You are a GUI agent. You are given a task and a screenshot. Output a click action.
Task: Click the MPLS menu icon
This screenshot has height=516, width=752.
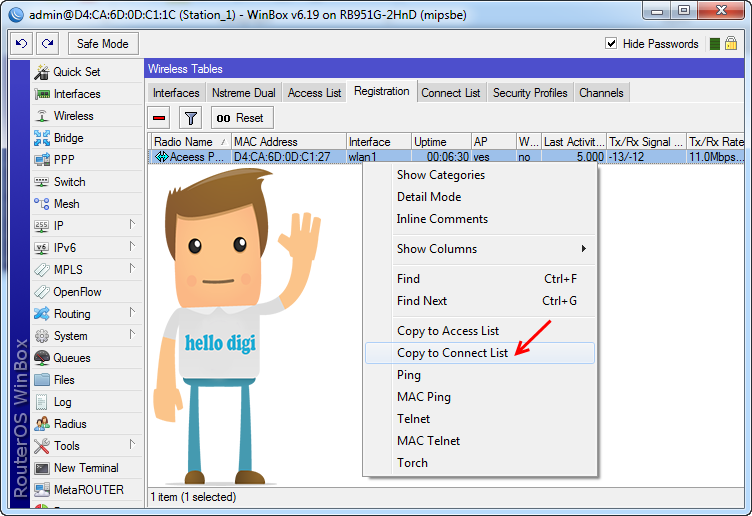[x=42, y=270]
